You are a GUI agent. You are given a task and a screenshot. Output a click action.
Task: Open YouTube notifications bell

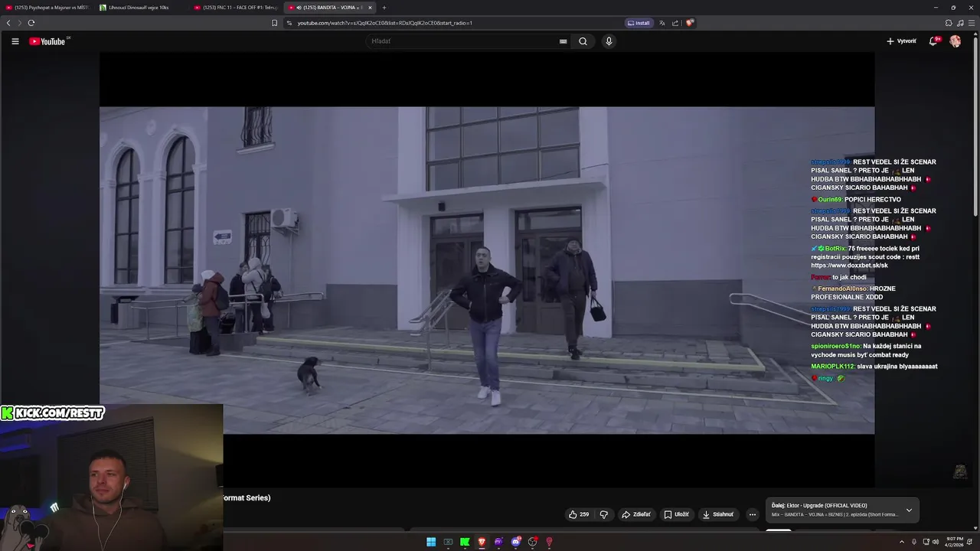(x=933, y=41)
